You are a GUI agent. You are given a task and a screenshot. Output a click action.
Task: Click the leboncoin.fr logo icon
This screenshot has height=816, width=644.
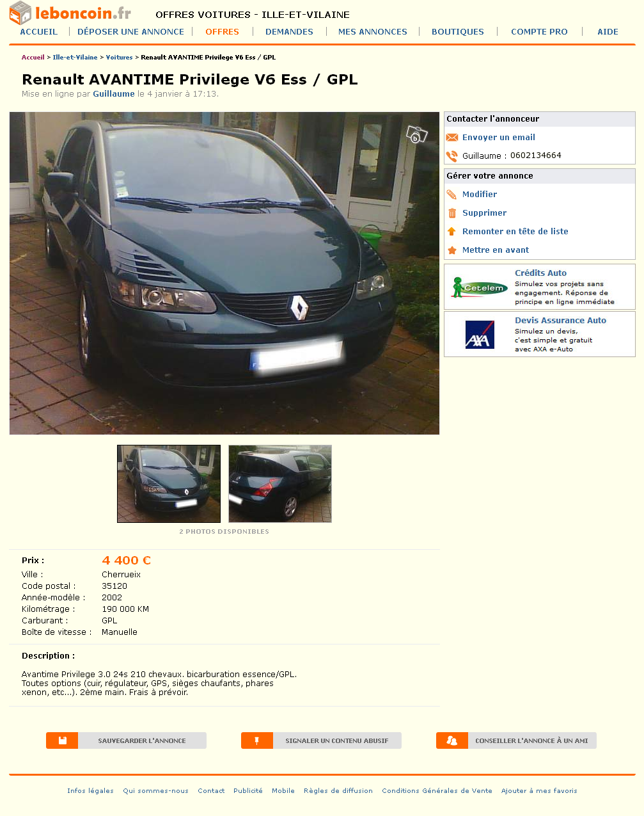point(20,13)
